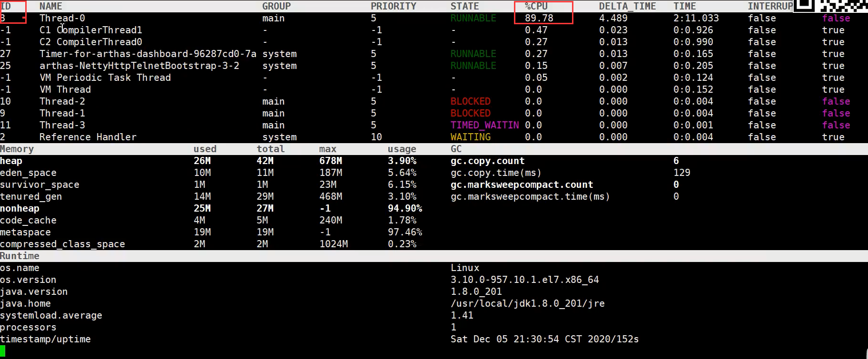Select the Thread-3 thread name
Viewport: 868px width, 359px height.
(x=62, y=125)
